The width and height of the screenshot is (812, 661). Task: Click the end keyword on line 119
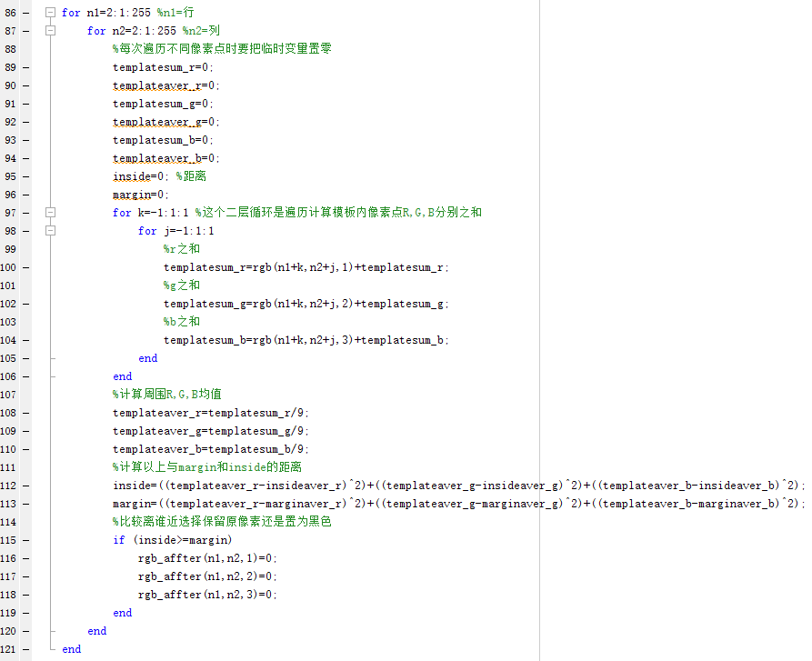[122, 613]
